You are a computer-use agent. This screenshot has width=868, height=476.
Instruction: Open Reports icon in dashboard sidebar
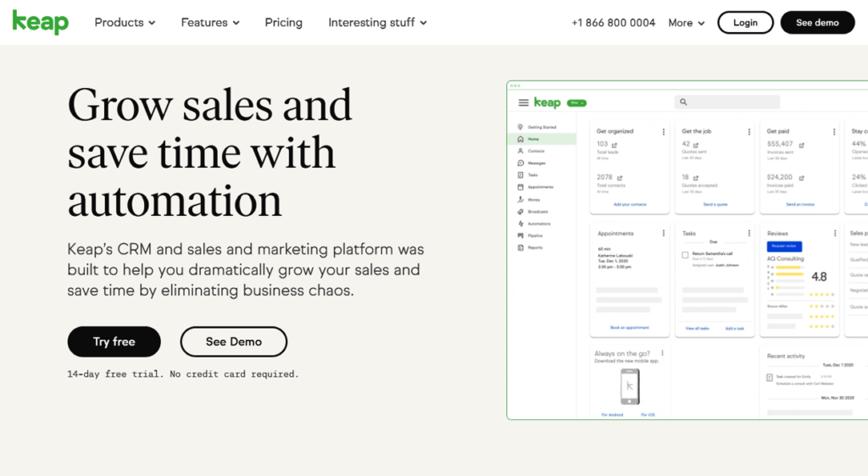pyautogui.click(x=520, y=247)
